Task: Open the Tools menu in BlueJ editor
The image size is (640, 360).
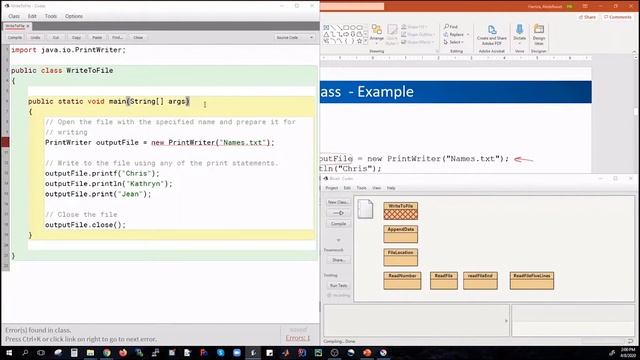Action: (51, 16)
